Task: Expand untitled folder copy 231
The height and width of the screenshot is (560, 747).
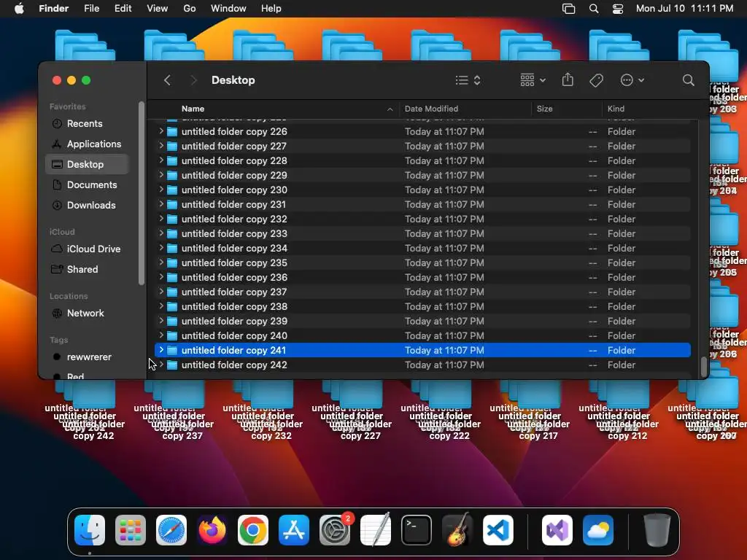Action: tap(161, 204)
